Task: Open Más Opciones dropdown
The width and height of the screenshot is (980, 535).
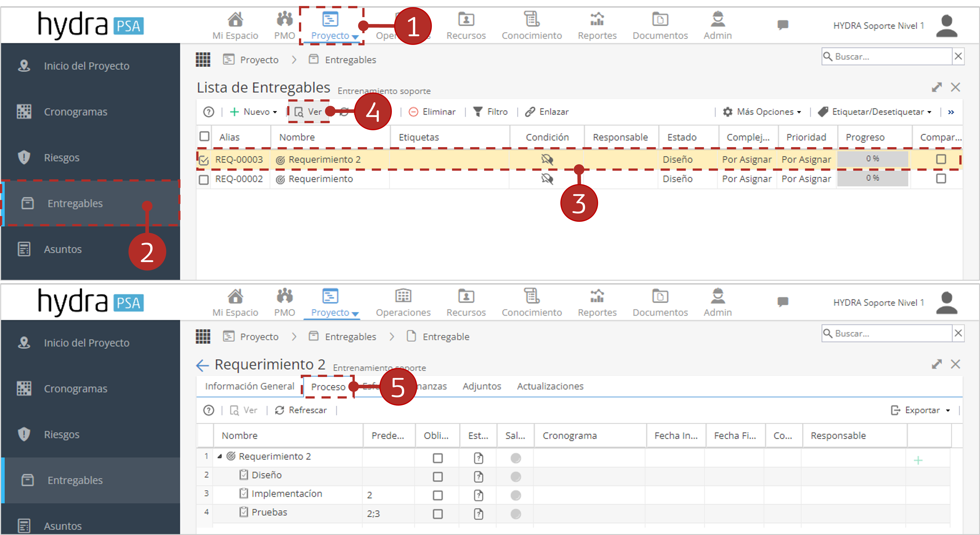Action: [762, 112]
